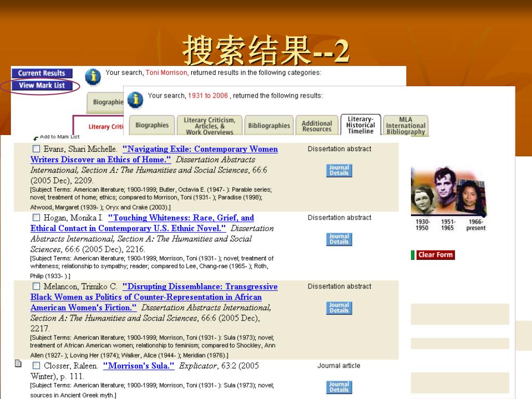Open Journal Details for Hogan, Monika I. entry

(x=339, y=239)
